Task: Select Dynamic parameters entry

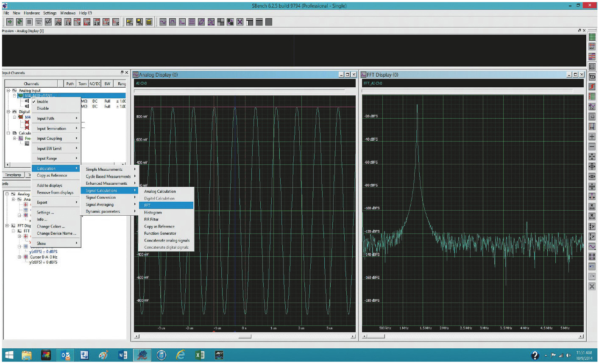Action: pyautogui.click(x=109, y=211)
